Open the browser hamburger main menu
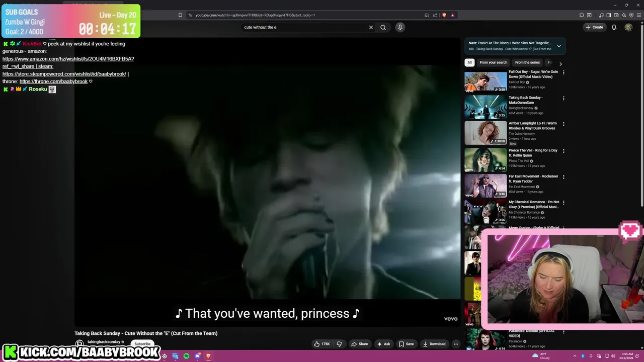 click(639, 15)
